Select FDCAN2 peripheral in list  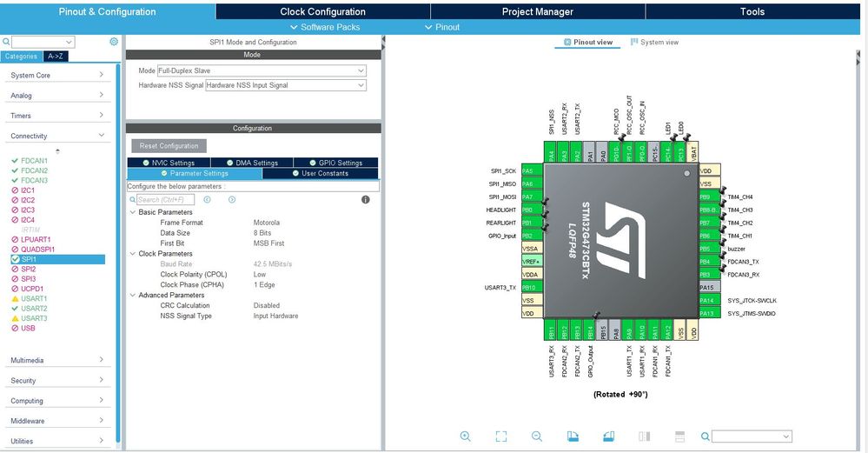(x=35, y=170)
